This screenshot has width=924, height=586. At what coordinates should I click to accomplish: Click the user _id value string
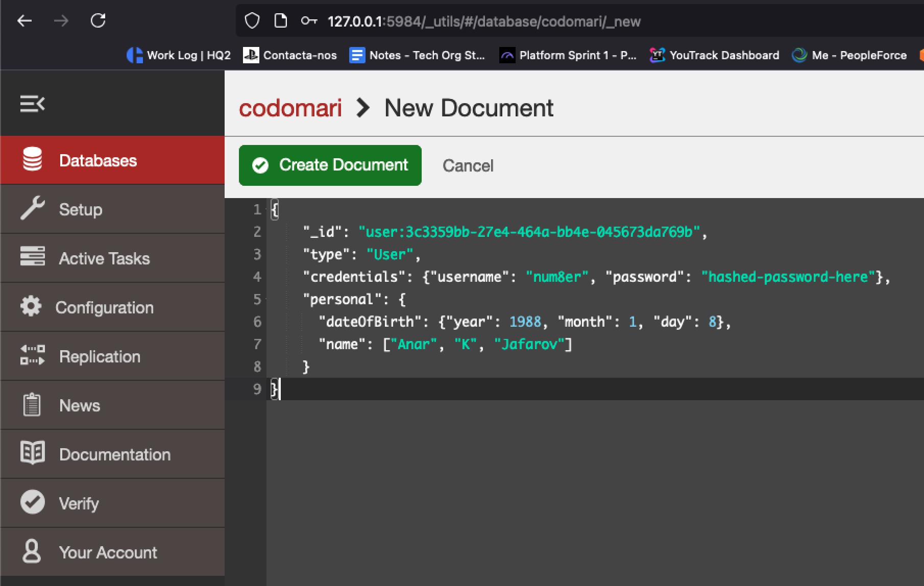click(x=529, y=232)
